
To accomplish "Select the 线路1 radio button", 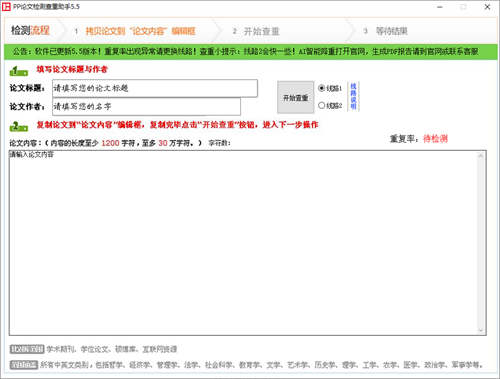I will coord(321,88).
